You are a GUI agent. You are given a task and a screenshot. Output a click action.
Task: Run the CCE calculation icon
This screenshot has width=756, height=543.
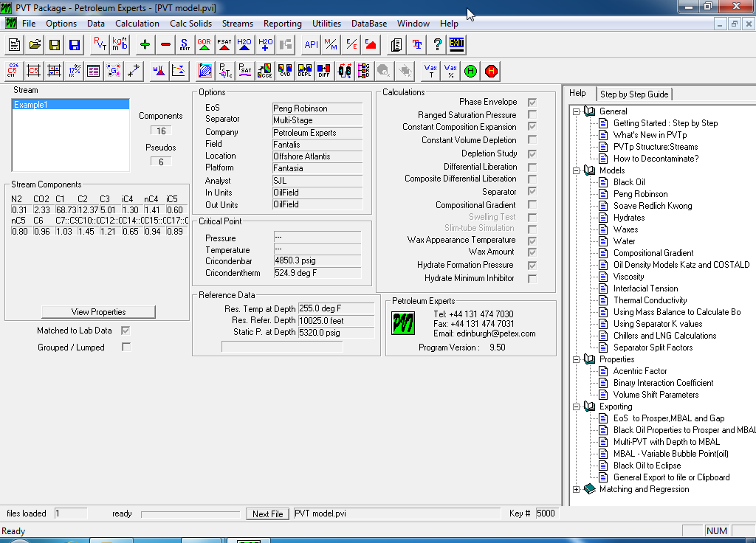(265, 71)
